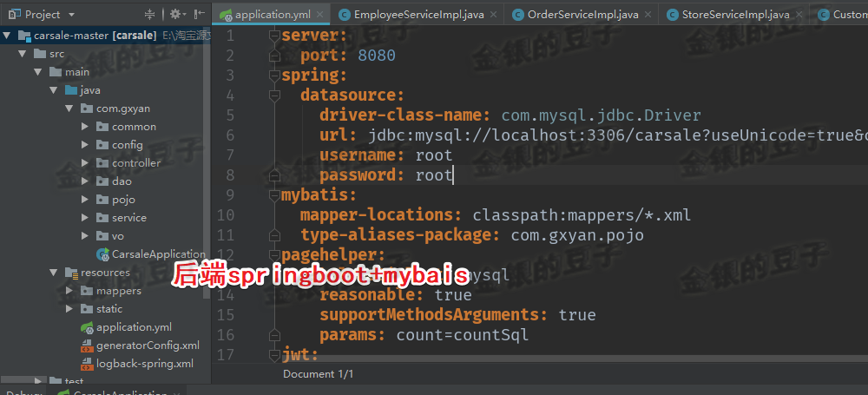Collapse the java folder arrow

[x=53, y=90]
